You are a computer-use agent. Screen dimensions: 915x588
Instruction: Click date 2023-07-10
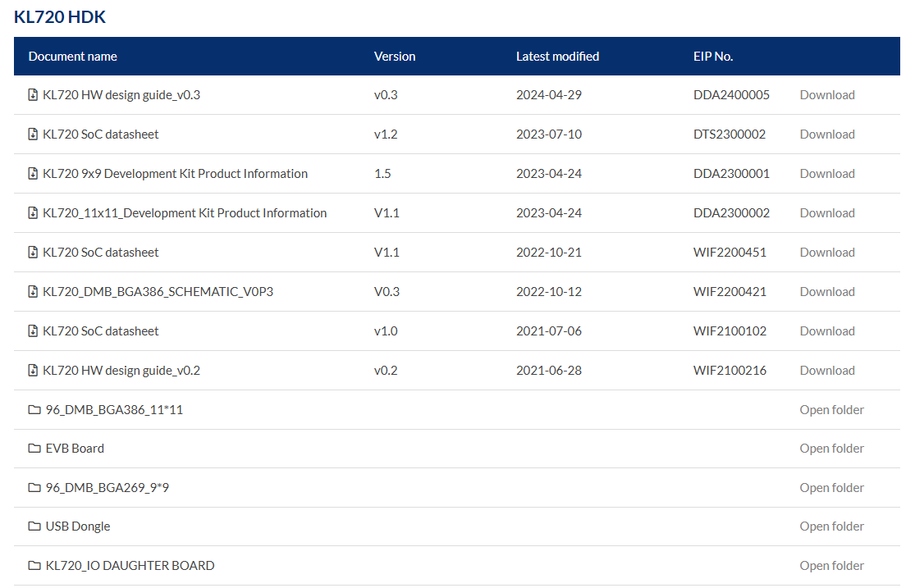tap(548, 134)
